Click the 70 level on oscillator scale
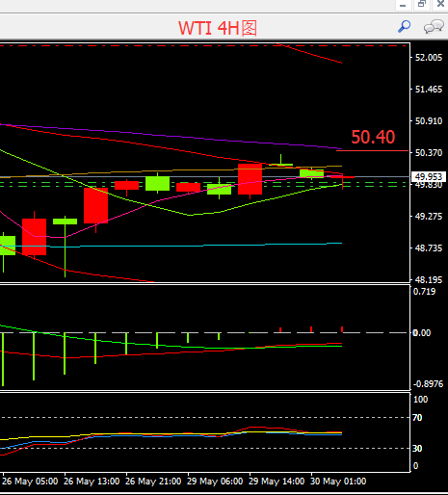 coord(417,418)
